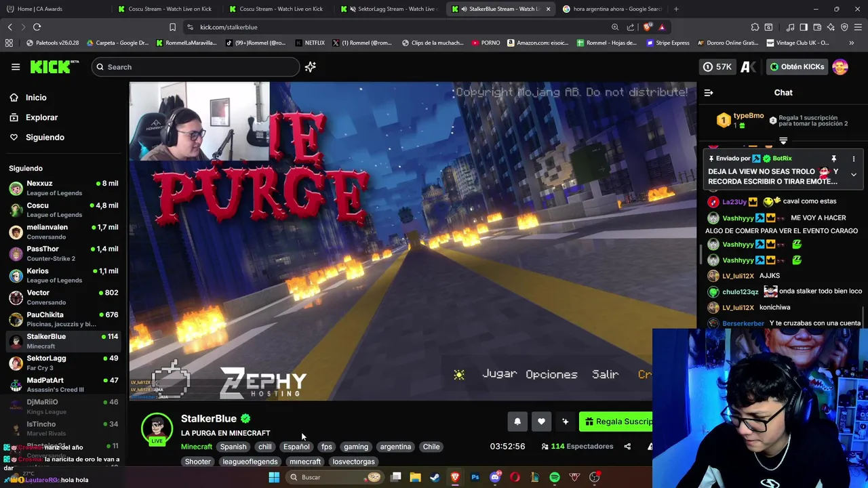
Task: Open melianvalen channel in sidebar
Action: tap(64, 232)
